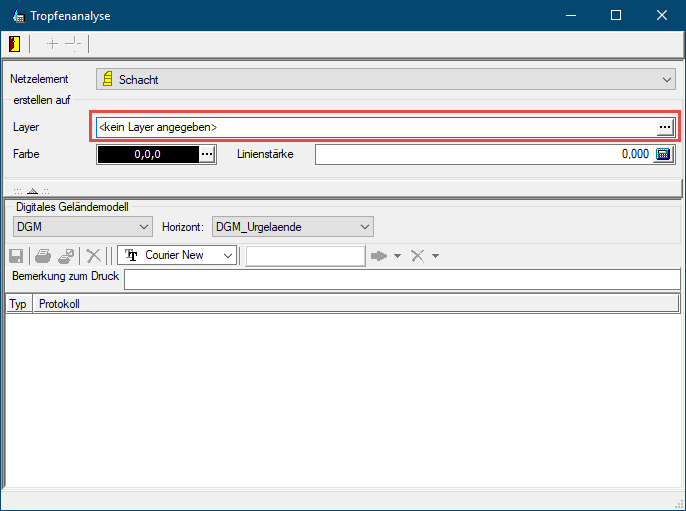Click the Typ column header

[x=18, y=304]
